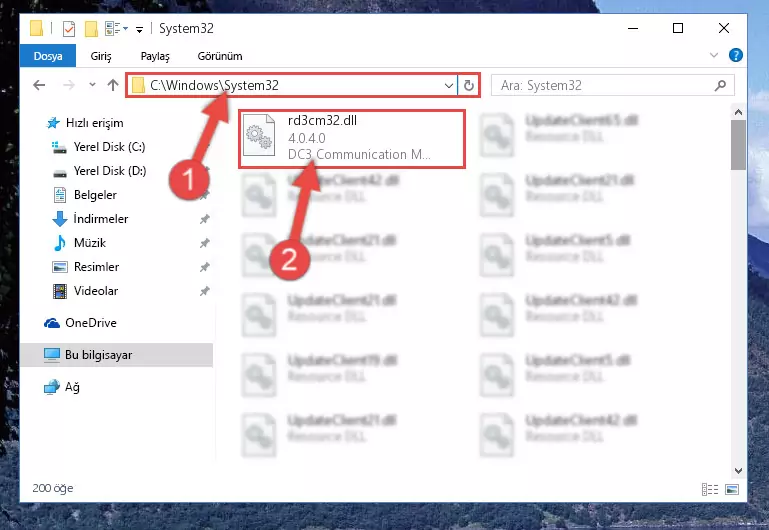This screenshot has height=530, width=769.
Task: Open the Paylaş ribbon tab
Action: tap(155, 56)
